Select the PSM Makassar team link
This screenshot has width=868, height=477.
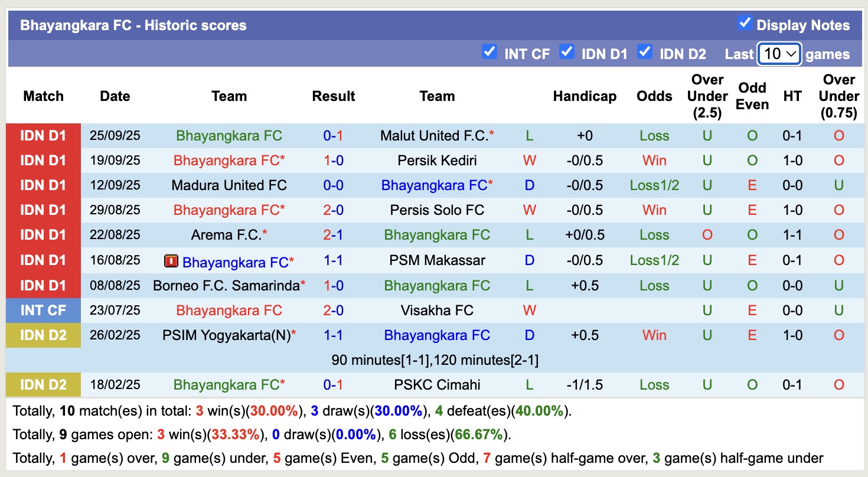pos(437,260)
